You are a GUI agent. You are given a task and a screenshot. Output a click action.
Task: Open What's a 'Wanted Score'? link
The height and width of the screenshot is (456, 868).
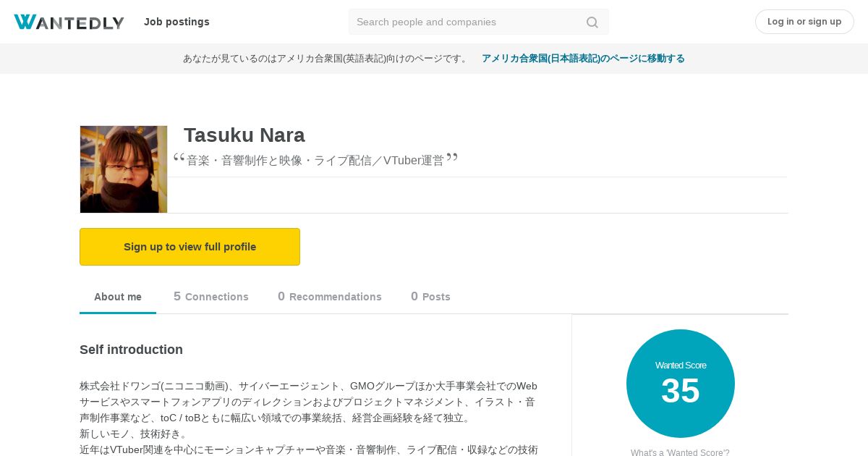[x=680, y=452]
